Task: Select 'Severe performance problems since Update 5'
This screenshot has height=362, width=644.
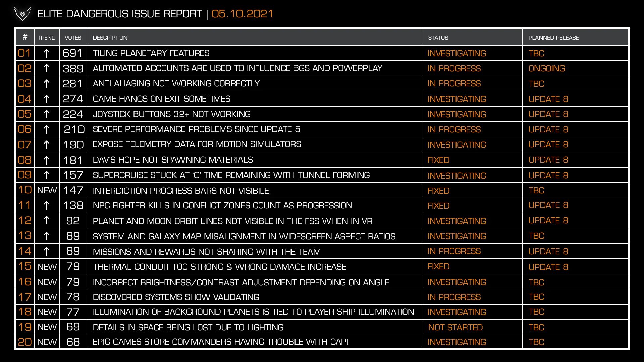Action: click(x=196, y=129)
